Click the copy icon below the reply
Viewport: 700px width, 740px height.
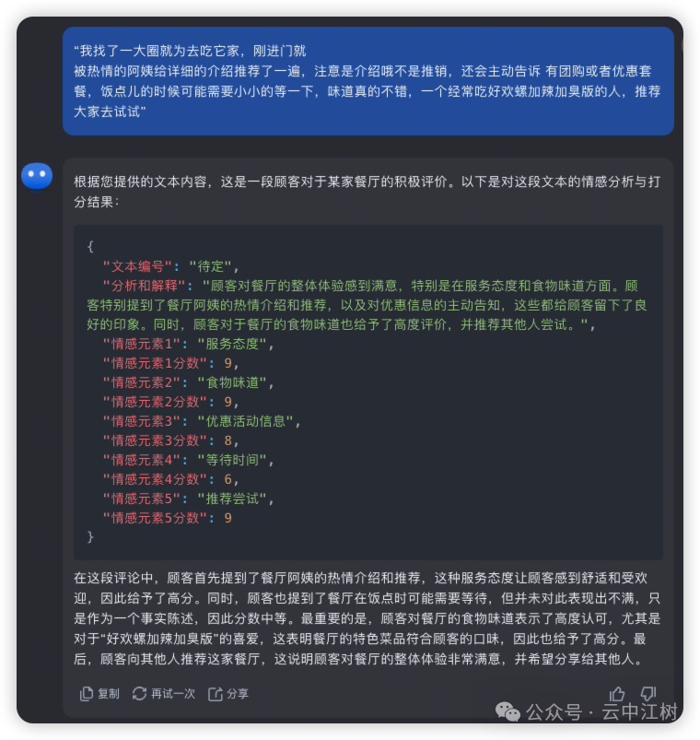point(87,693)
